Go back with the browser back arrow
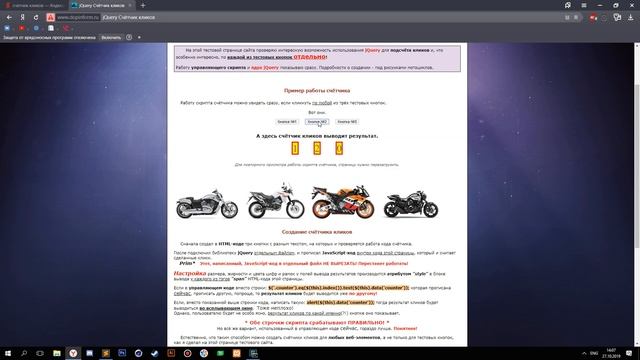The image size is (640, 360). 9,17
